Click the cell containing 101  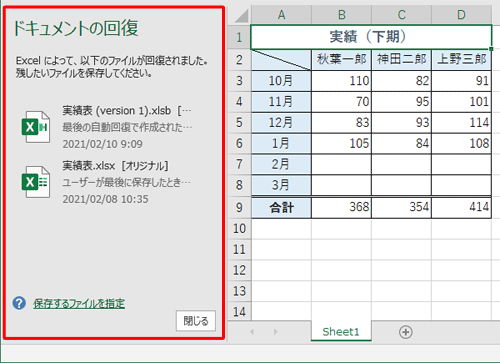point(461,102)
